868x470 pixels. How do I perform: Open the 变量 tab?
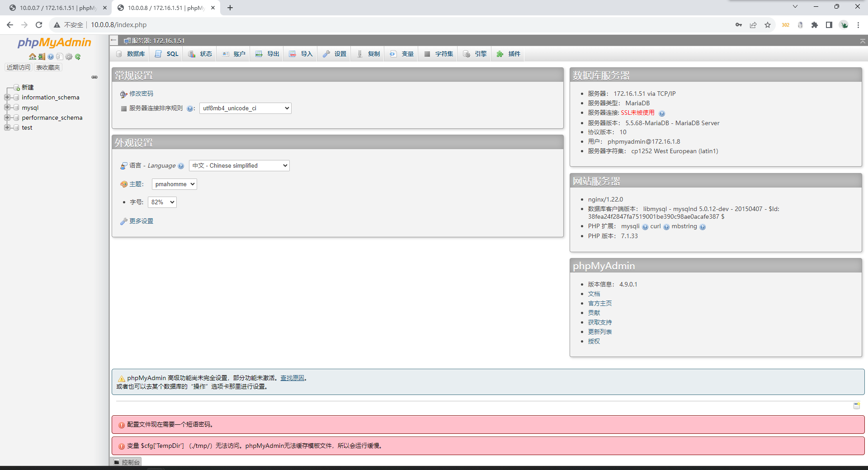click(402, 54)
